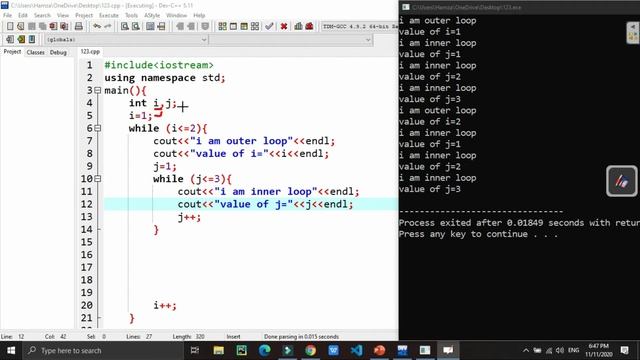Click the Run toolbar icon

[233, 27]
